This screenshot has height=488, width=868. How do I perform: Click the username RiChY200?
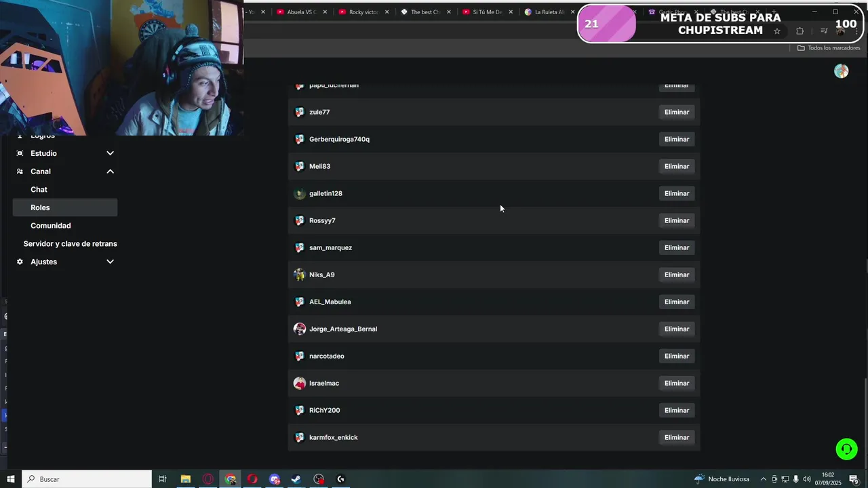pyautogui.click(x=325, y=410)
